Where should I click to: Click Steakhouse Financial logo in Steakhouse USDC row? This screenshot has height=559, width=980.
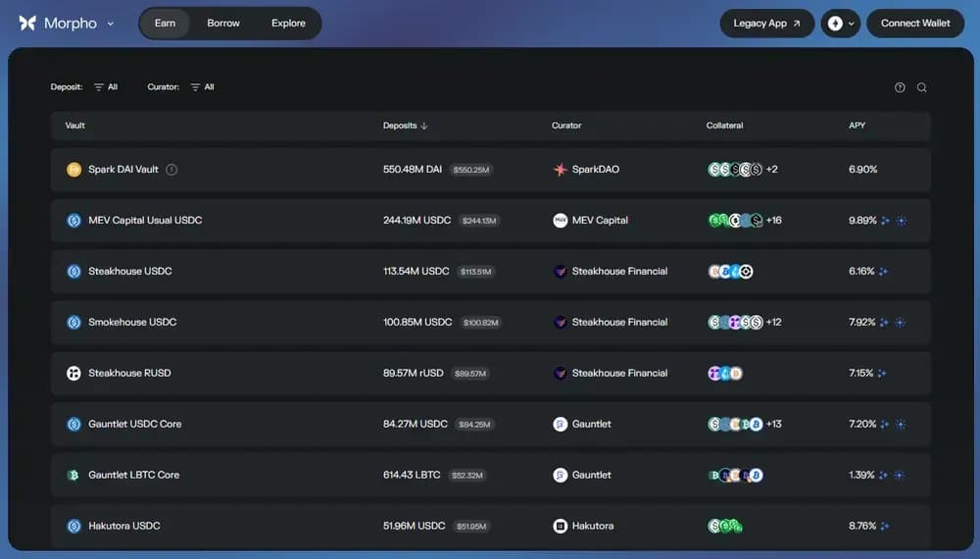560,272
